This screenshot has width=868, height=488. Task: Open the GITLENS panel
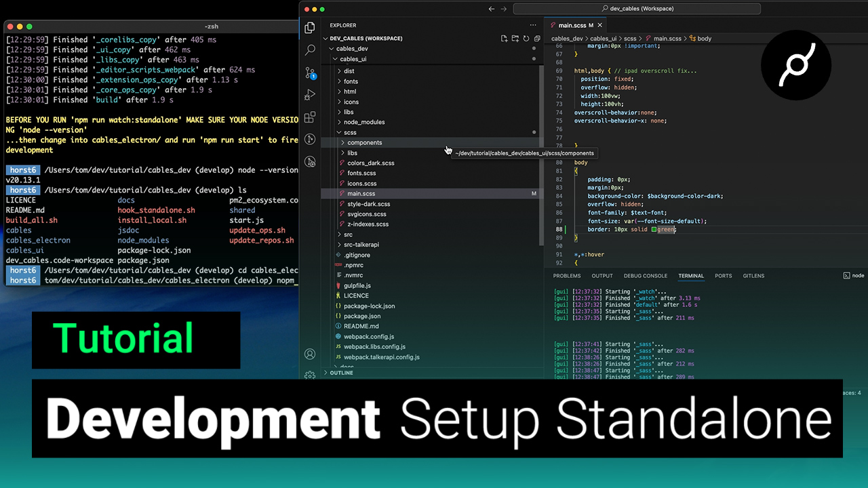(753, 276)
